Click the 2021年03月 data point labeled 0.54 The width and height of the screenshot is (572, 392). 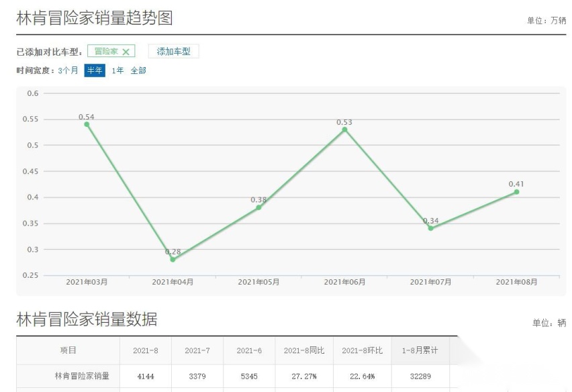coord(87,124)
